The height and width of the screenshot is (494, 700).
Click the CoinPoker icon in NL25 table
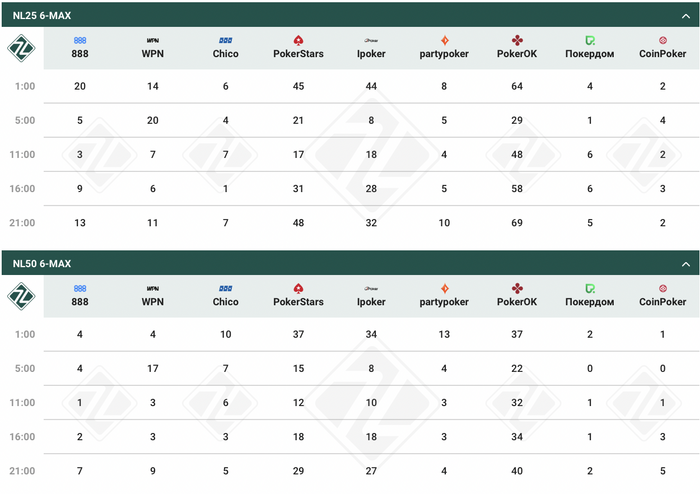tap(663, 40)
